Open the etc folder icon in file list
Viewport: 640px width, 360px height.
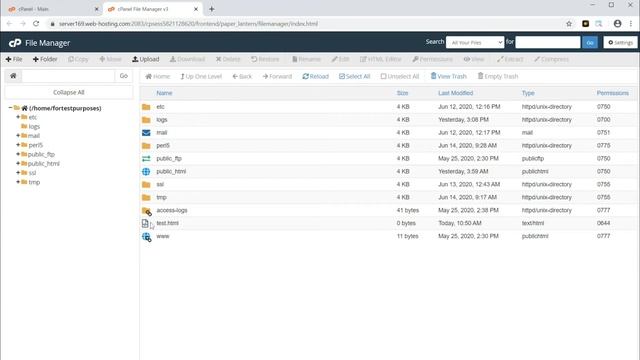point(146,107)
